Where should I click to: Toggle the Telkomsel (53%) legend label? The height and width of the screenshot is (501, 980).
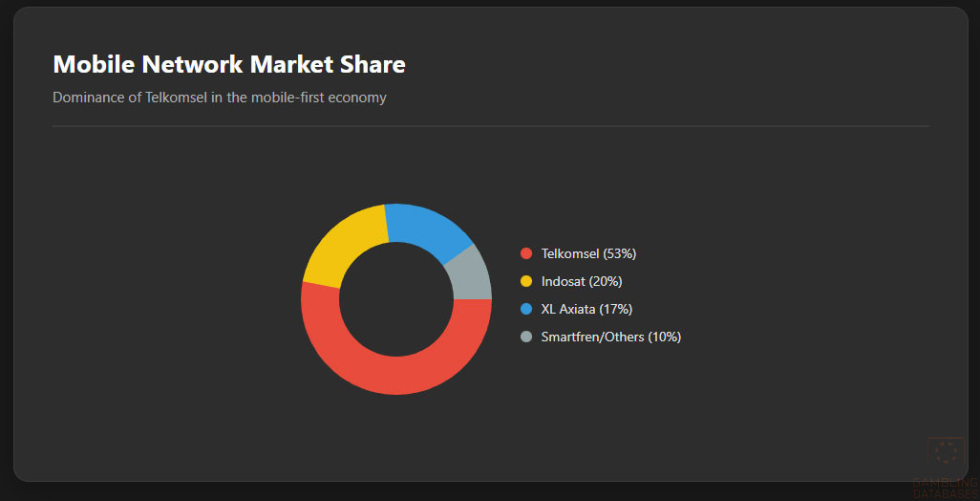coord(588,253)
